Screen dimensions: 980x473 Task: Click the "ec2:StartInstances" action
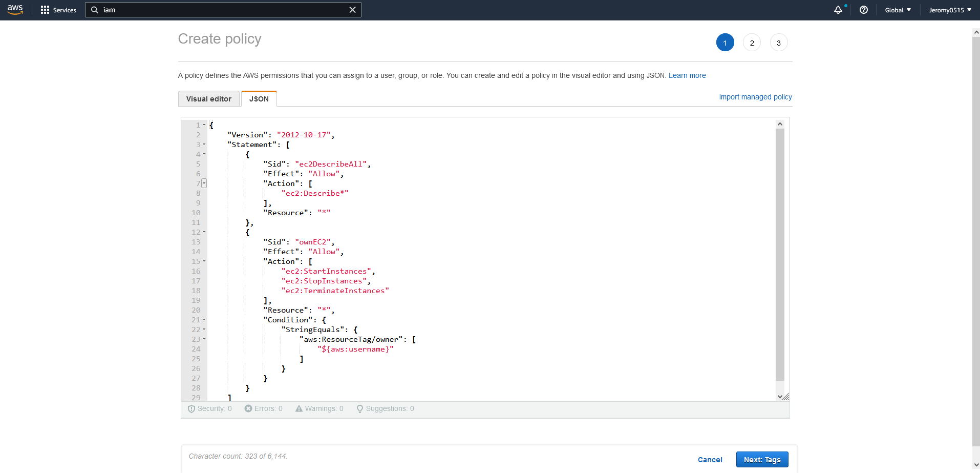[326, 271]
